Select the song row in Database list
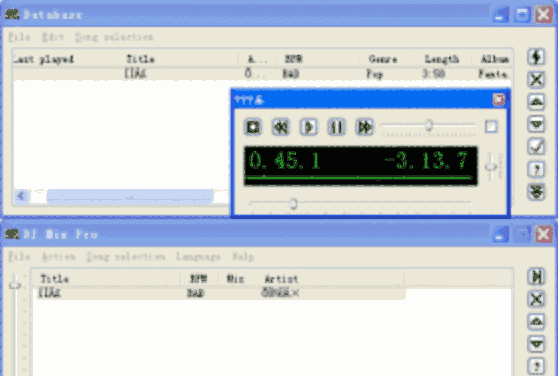Image resolution: width=558 pixels, height=376 pixels. click(262, 74)
